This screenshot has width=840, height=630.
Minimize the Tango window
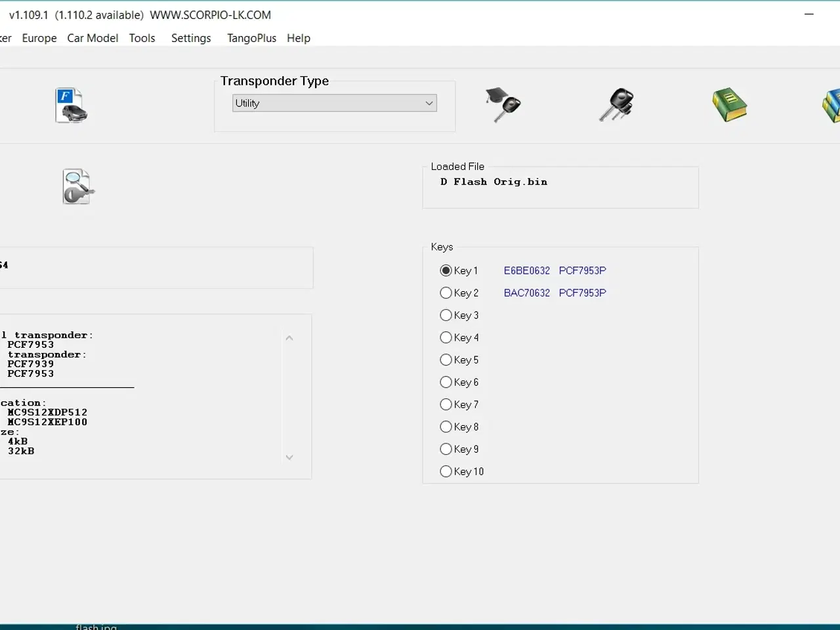(x=809, y=14)
